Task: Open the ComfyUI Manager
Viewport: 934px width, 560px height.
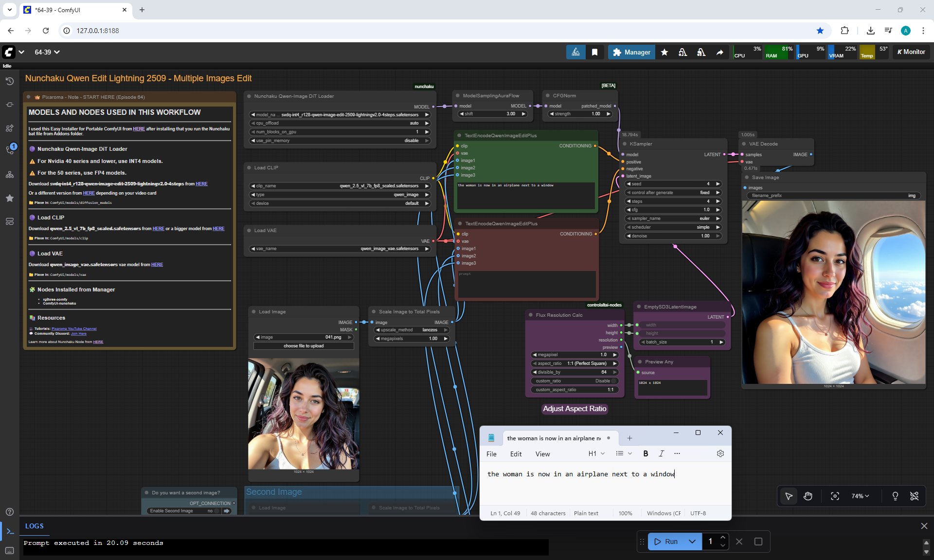Action: click(x=631, y=52)
